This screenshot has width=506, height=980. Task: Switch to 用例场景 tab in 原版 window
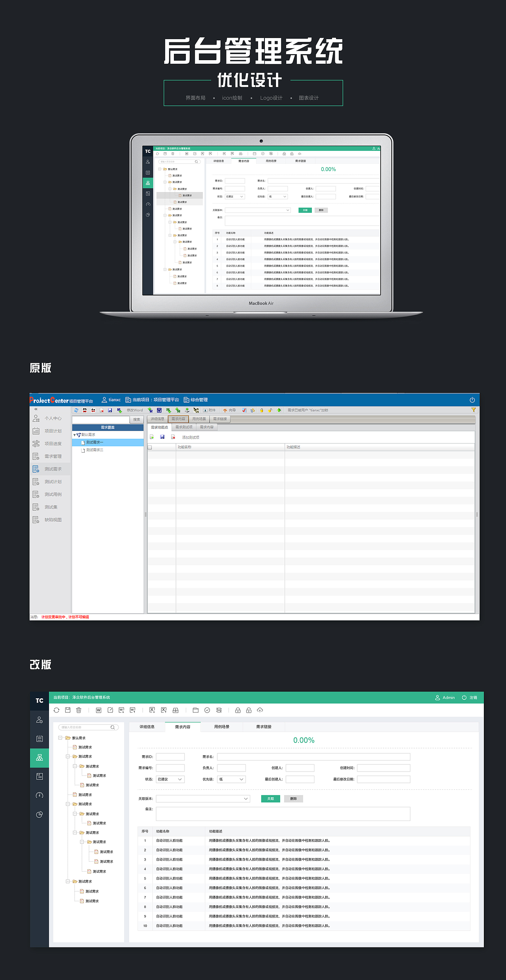click(199, 419)
